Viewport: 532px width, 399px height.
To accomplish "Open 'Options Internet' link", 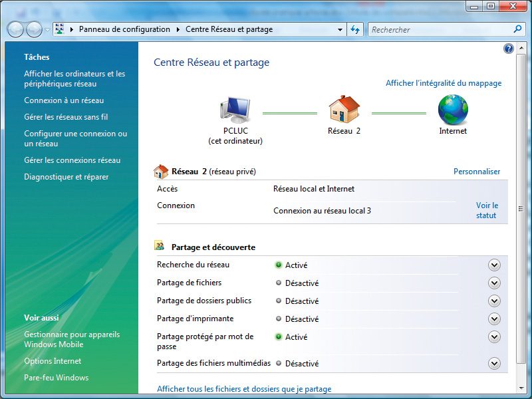I will pos(53,361).
